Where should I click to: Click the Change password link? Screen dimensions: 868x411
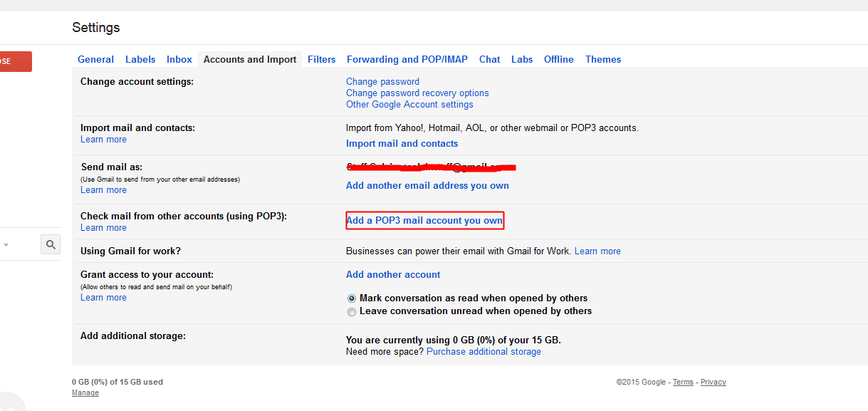(382, 81)
